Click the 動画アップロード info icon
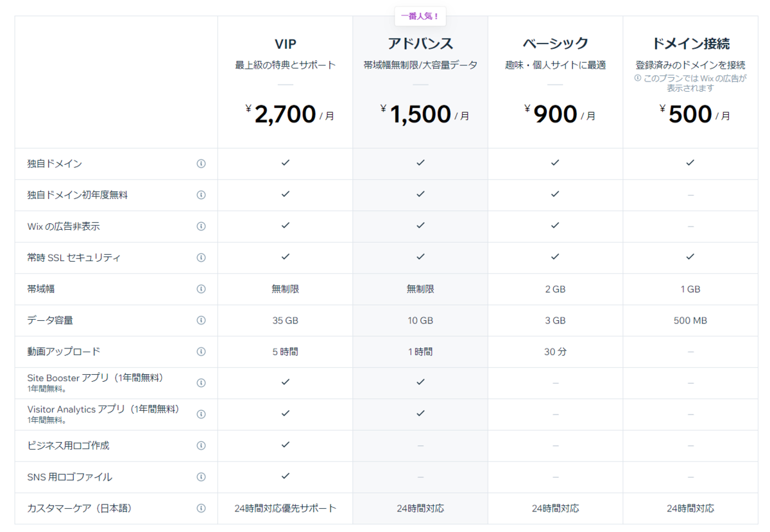Image resolution: width=770 pixels, height=532 pixels. tap(201, 352)
